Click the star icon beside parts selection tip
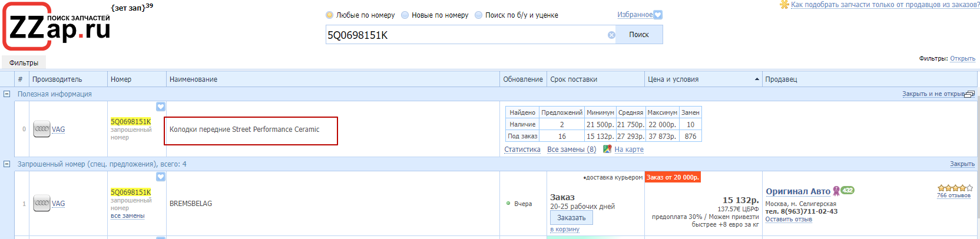The height and width of the screenshot is (239, 980). point(784,5)
